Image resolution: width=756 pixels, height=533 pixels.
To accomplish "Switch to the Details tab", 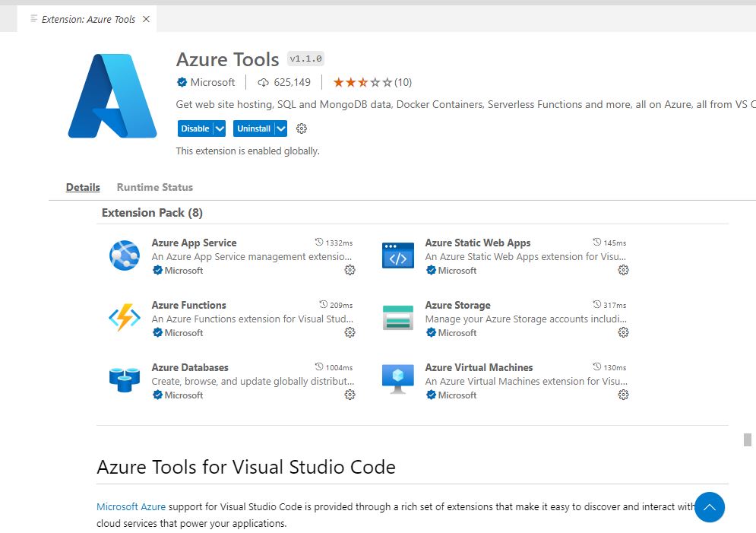I will (x=83, y=187).
